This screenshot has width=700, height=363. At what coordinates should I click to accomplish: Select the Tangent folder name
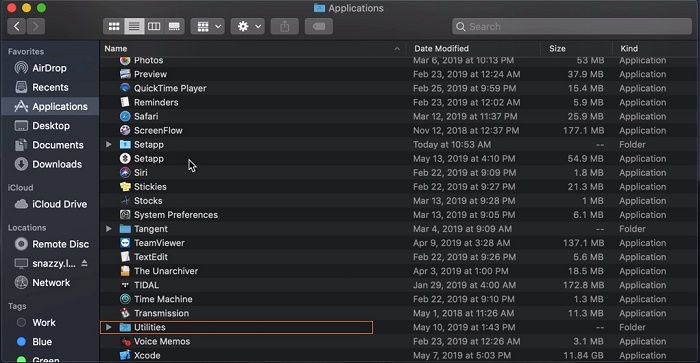pyautogui.click(x=151, y=229)
